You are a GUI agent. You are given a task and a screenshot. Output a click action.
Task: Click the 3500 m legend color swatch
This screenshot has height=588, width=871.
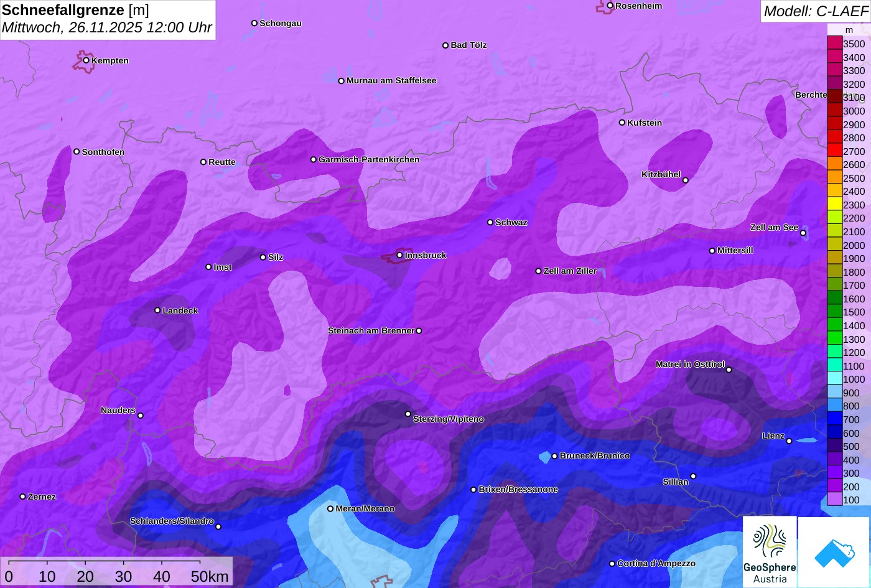(x=834, y=44)
